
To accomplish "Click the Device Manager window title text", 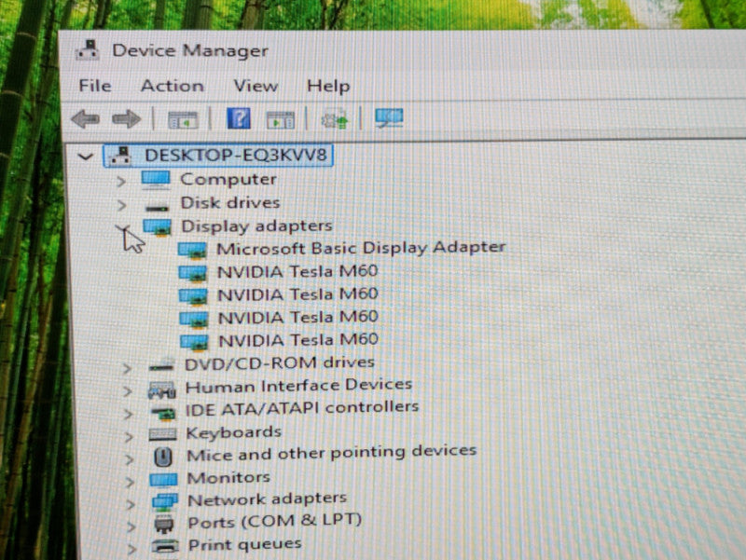I will tap(190, 50).
